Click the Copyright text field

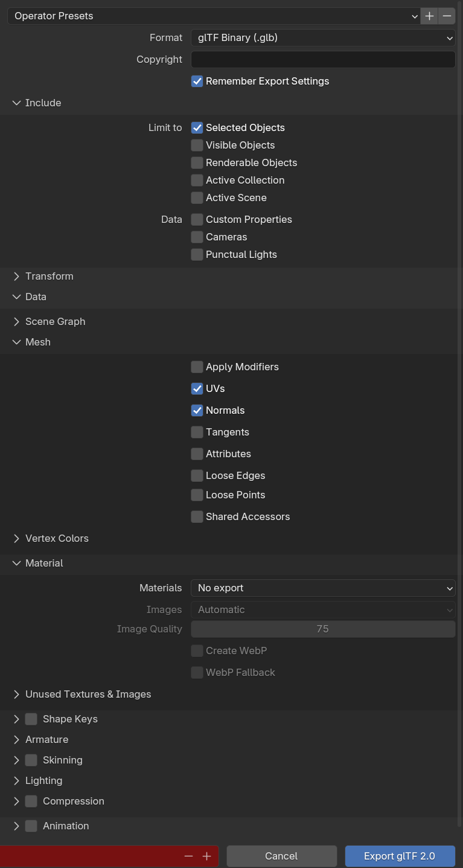point(322,59)
